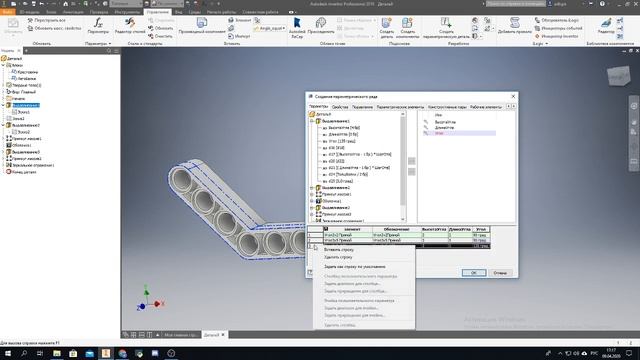Click the Производный компонент tool
640x360 pixels.
point(202,25)
